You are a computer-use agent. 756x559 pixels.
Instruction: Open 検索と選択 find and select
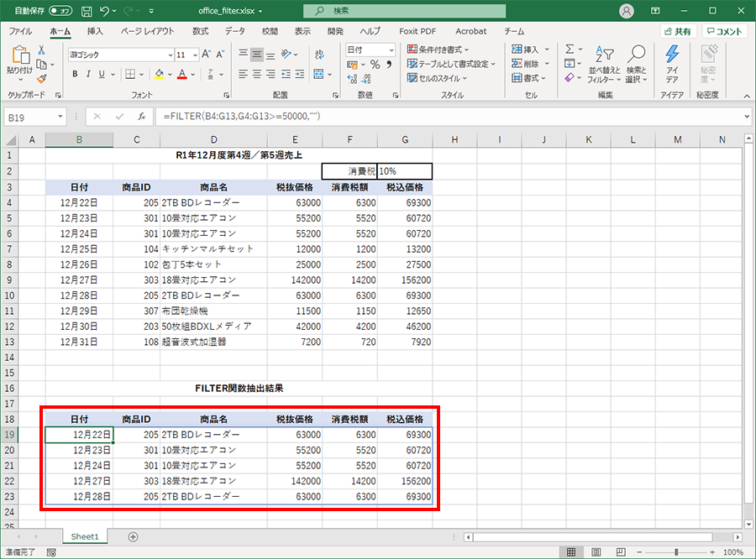[x=637, y=65]
